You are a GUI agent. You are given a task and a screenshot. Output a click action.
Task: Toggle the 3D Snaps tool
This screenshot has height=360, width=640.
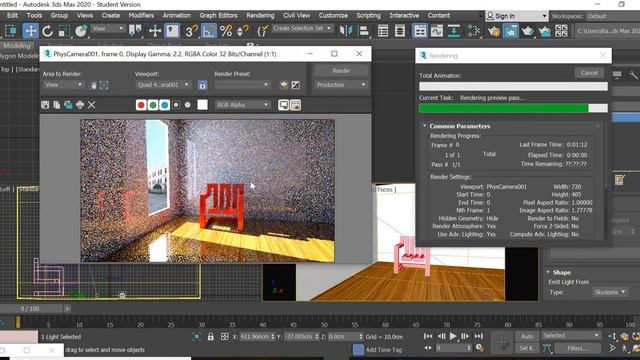coord(191,31)
